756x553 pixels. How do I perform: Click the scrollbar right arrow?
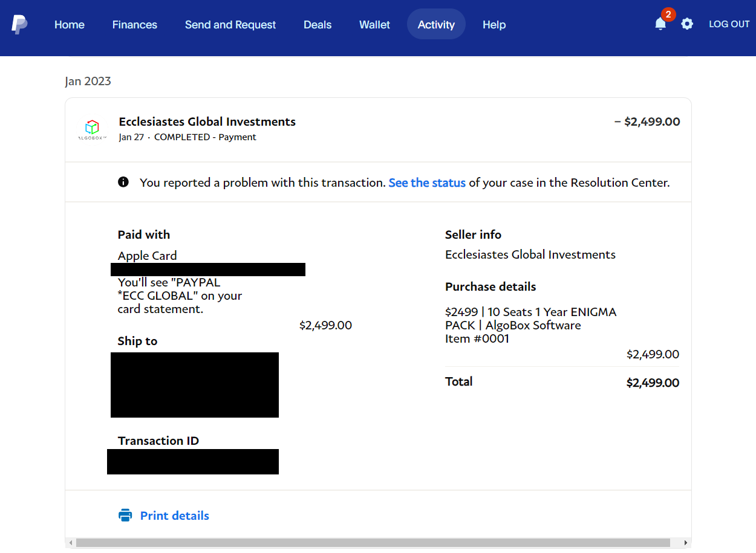(x=686, y=543)
